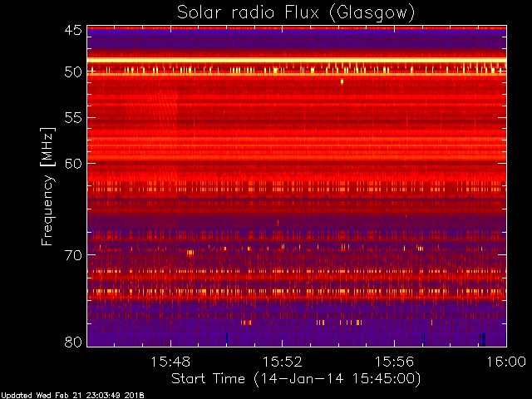Click the yellow burst just below 50 MHz
The width and height of the screenshot is (532, 399).
click(342, 81)
